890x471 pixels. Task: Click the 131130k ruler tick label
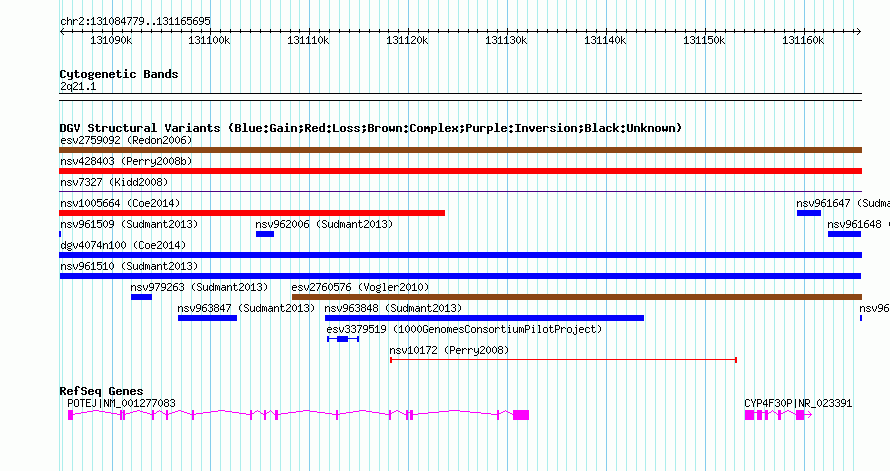506,40
